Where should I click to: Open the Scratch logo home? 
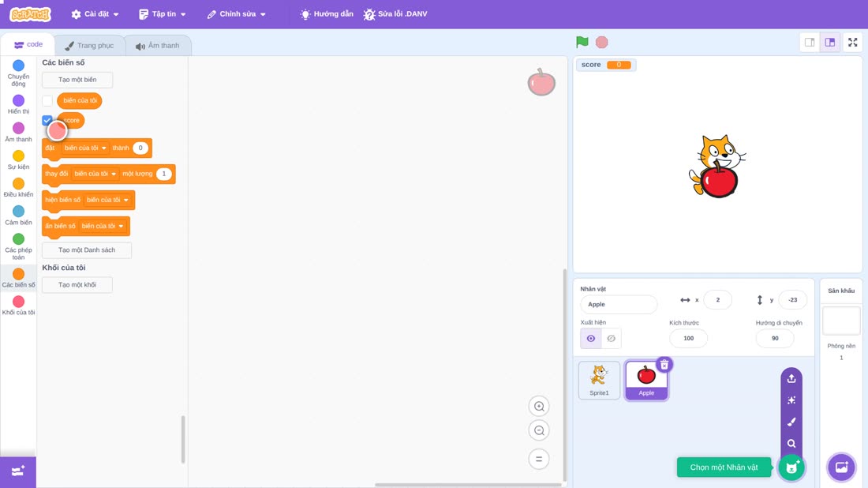[31, 14]
